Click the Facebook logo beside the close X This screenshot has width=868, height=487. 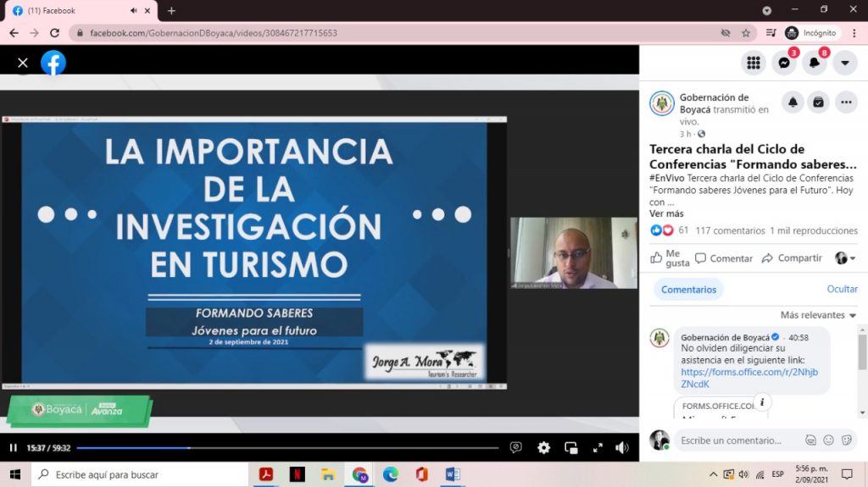[x=53, y=63]
